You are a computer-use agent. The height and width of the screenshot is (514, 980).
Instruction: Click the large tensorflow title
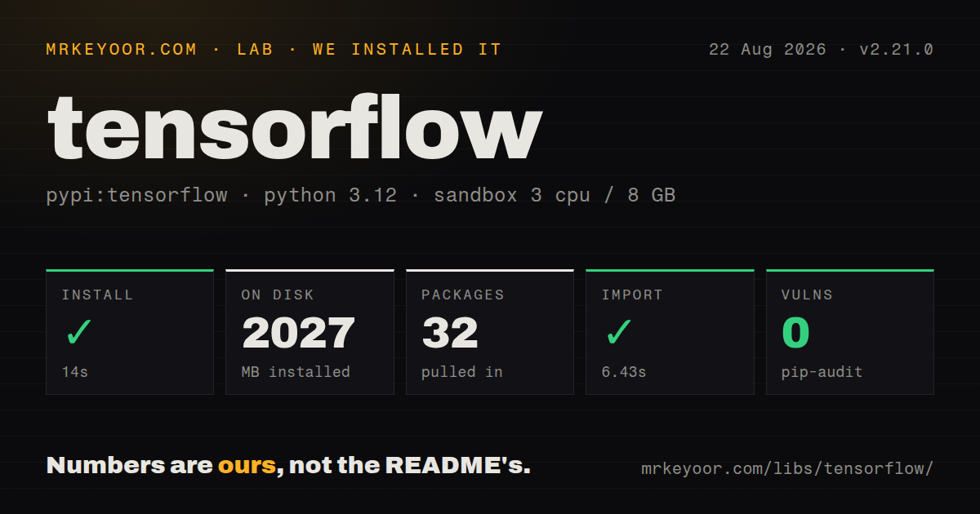click(x=294, y=127)
